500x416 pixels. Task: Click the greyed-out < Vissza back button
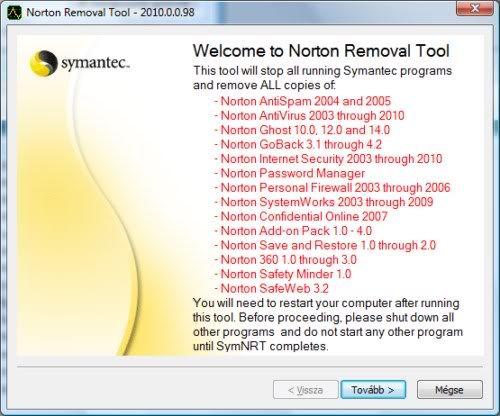pos(305,390)
